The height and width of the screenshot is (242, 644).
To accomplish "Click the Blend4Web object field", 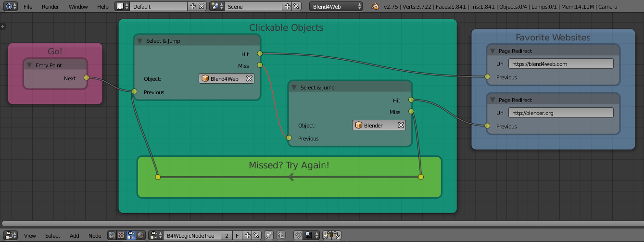I will 227,78.
